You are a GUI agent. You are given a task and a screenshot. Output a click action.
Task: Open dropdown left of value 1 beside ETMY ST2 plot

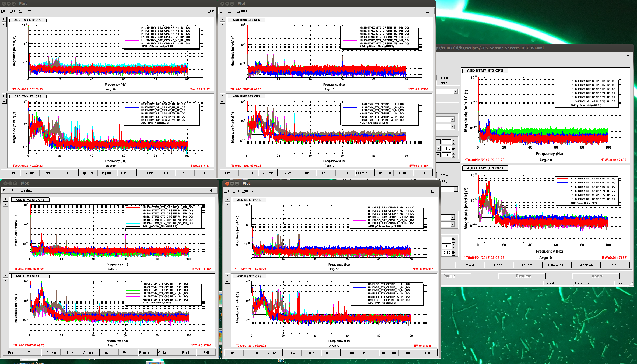(438, 142)
